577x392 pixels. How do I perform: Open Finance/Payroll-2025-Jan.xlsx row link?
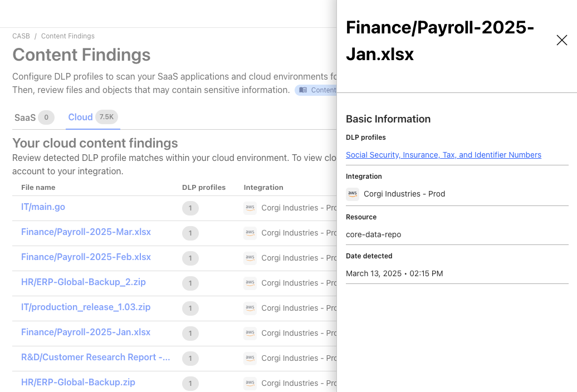[86, 332]
